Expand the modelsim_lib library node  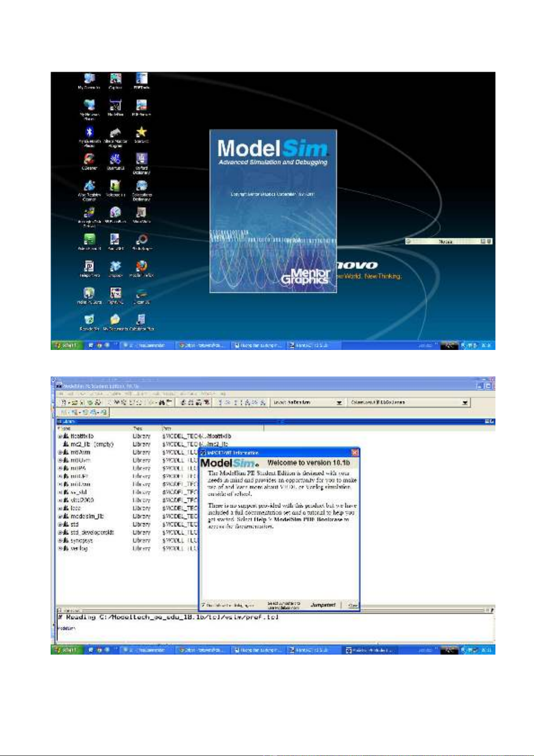click(60, 516)
